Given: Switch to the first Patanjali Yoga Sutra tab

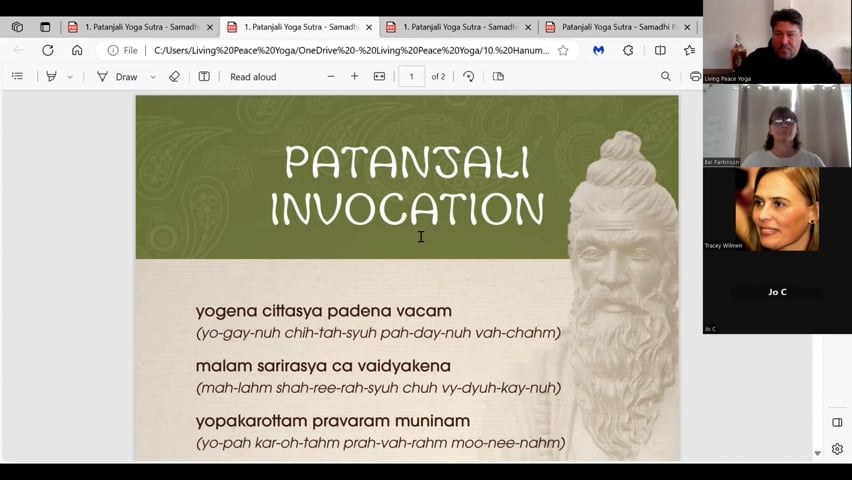Looking at the screenshot, I should pos(139,27).
